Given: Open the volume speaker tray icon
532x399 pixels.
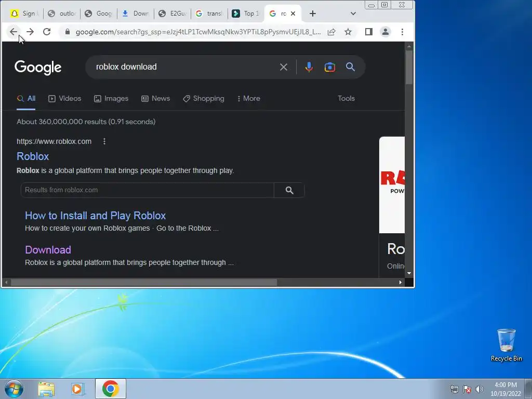Looking at the screenshot, I should (480, 389).
